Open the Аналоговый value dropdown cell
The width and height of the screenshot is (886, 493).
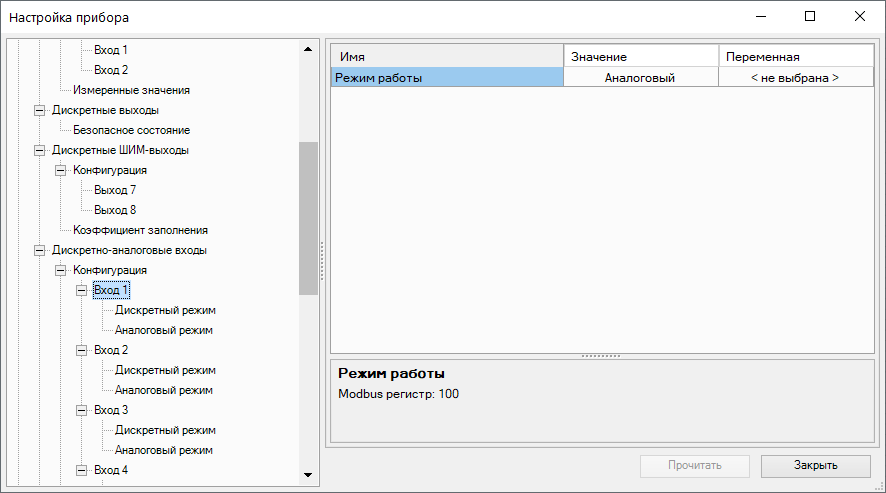640,77
